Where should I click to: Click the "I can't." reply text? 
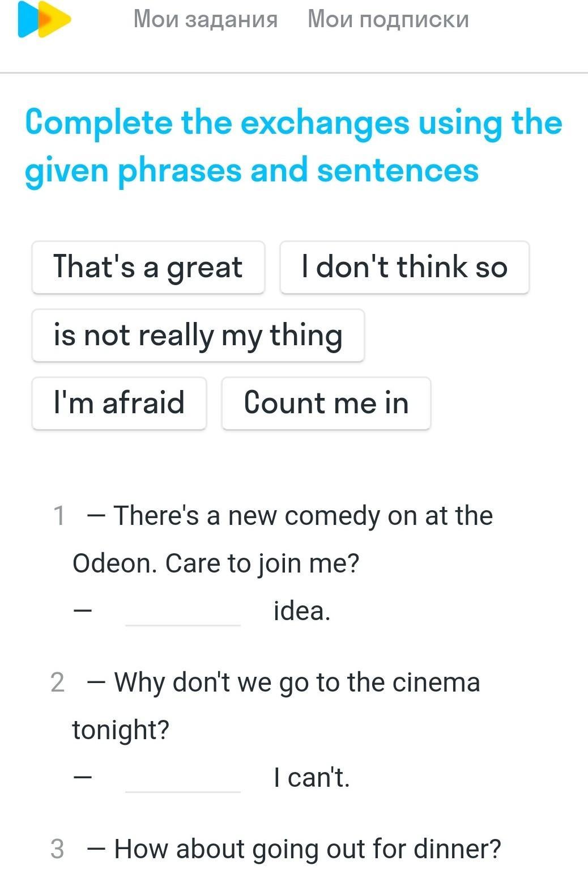(x=312, y=777)
